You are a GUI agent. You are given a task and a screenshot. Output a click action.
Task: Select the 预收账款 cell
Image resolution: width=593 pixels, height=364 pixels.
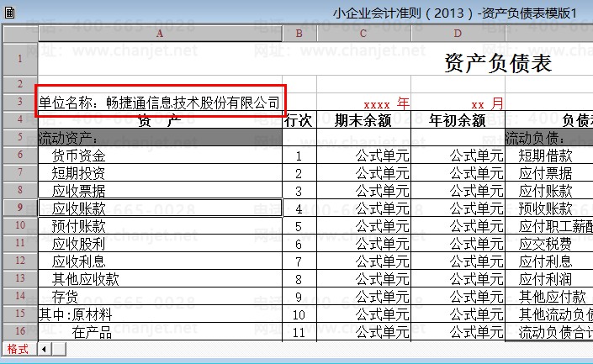click(549, 208)
